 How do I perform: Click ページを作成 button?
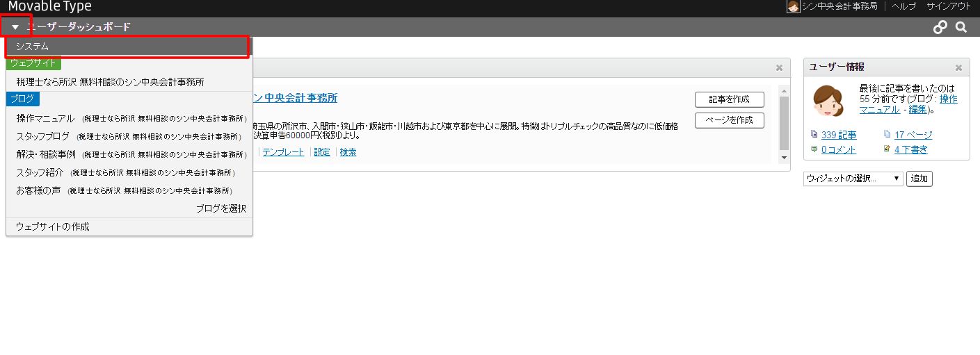point(730,120)
